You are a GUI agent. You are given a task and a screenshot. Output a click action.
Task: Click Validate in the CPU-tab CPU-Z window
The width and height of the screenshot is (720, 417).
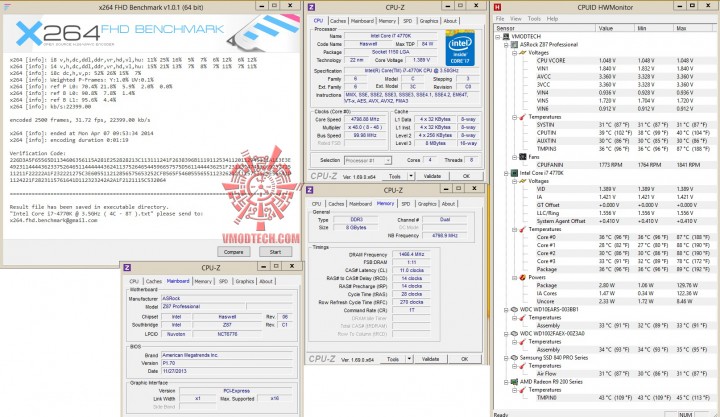[x=432, y=176]
